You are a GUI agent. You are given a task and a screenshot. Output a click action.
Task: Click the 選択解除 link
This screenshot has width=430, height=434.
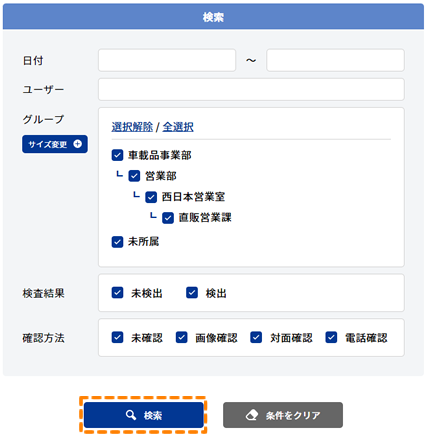[x=132, y=127]
